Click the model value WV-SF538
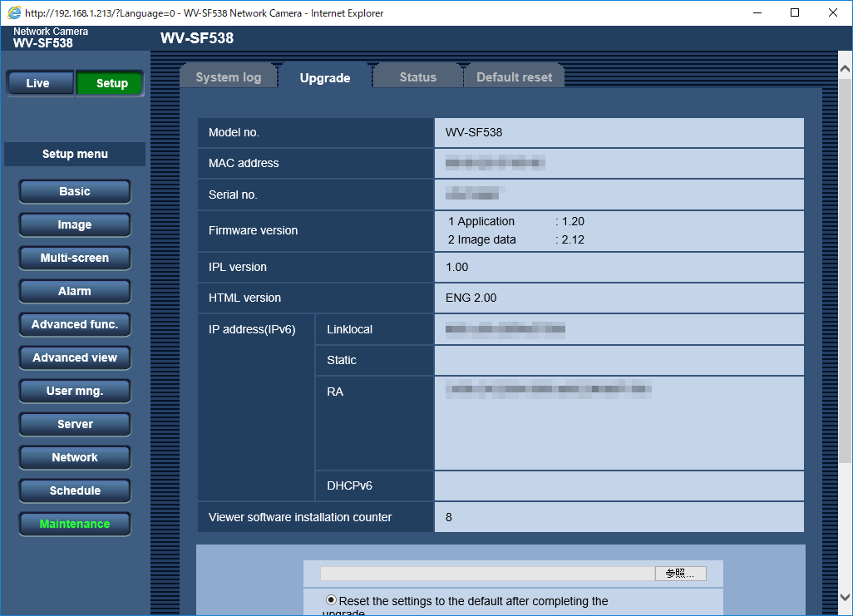Viewport: 853px width, 616px height. coord(474,132)
